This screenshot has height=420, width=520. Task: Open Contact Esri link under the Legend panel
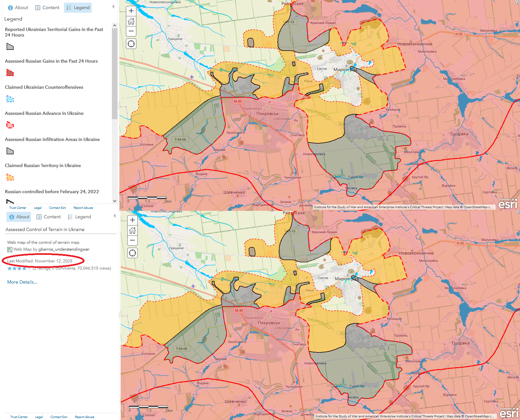[57, 208]
